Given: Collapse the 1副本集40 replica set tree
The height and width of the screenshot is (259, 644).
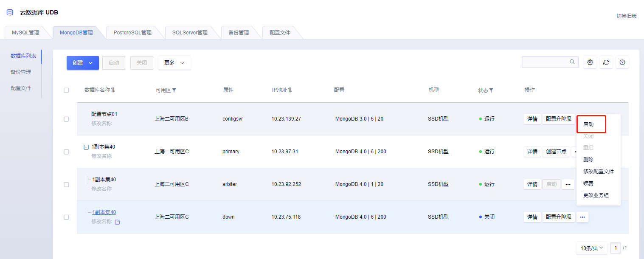Looking at the screenshot, I should [87, 146].
